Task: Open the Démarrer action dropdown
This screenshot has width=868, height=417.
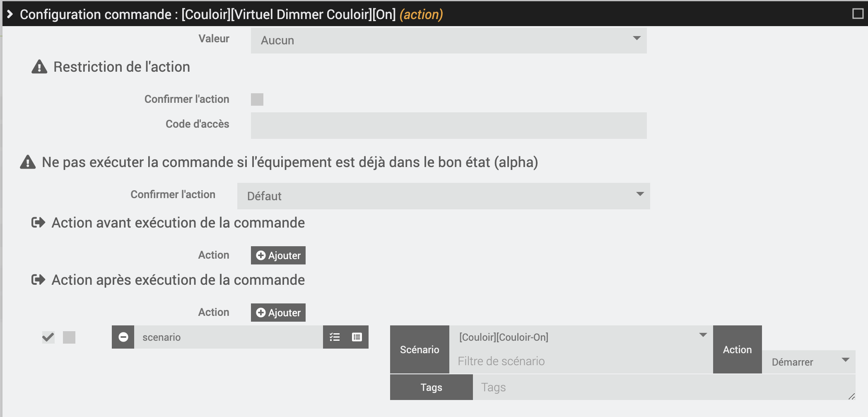Action: (x=808, y=362)
